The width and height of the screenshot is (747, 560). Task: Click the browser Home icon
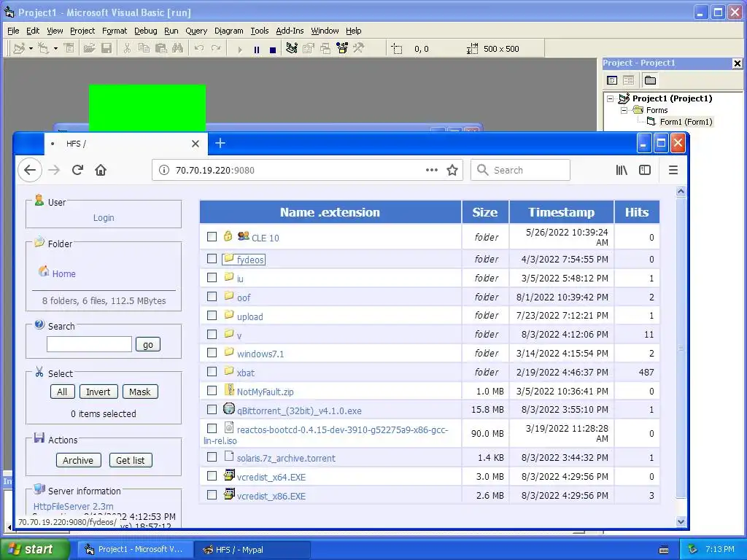click(101, 170)
